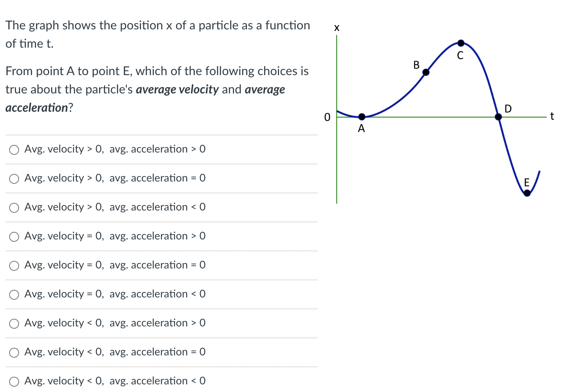Viewport: 571px width, 392px height.
Task: Choose velocity < 0, acceleration < 0 option
Action: 14,382
